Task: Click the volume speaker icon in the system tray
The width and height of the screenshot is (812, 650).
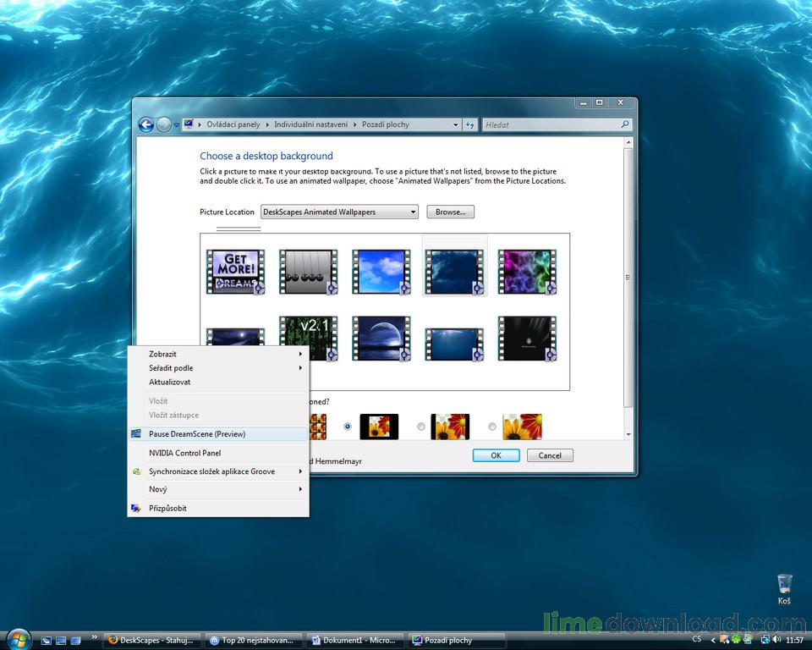Action: coord(776,641)
